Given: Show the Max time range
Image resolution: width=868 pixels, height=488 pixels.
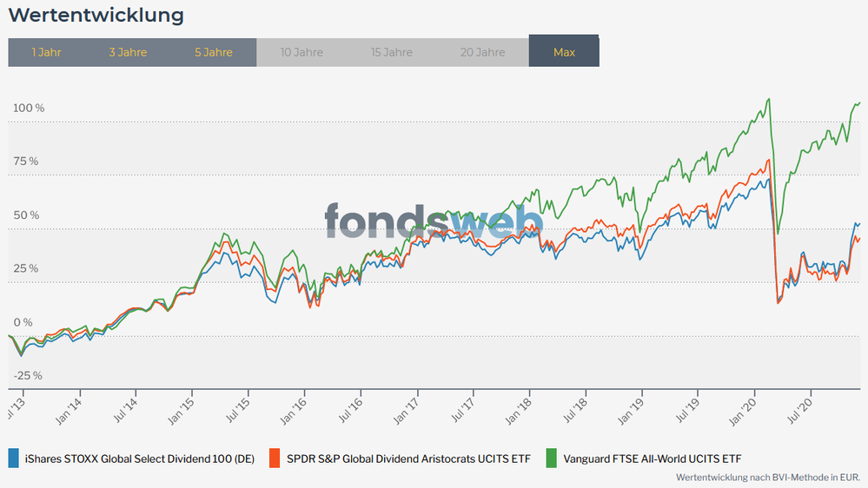Looking at the screenshot, I should click(x=564, y=52).
